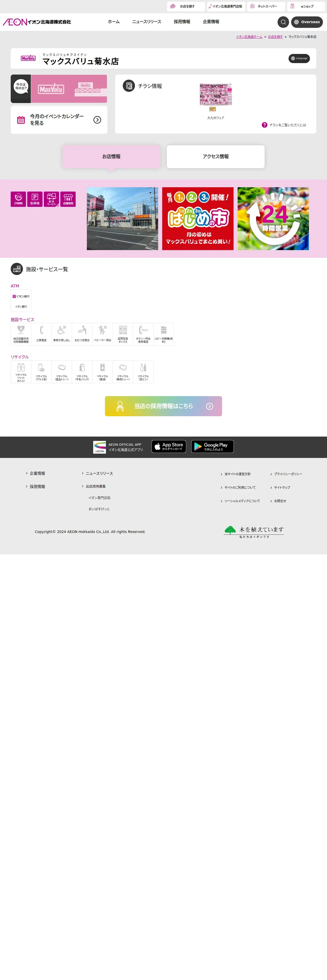Click お店を探す breadcrumb link
Screen dimensions: 327x980
point(275,37)
